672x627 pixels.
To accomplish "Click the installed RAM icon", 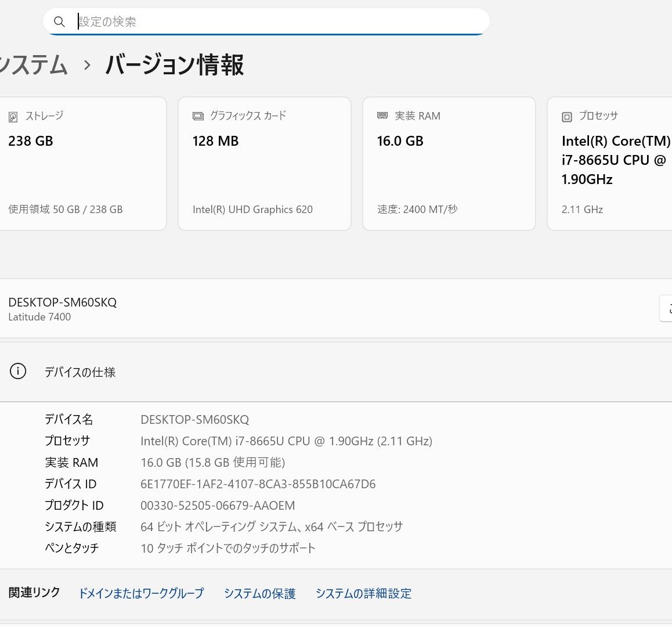I will click(382, 116).
